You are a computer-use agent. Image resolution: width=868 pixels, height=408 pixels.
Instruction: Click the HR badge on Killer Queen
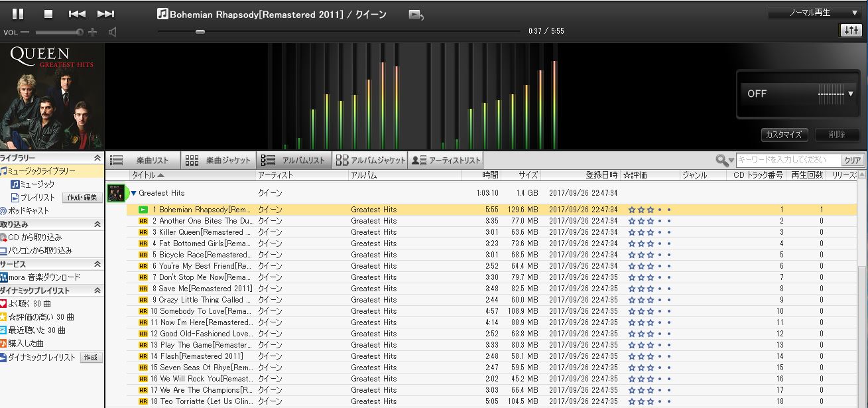coord(143,232)
